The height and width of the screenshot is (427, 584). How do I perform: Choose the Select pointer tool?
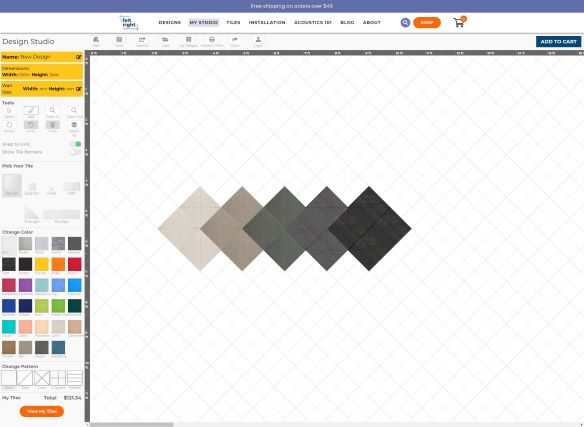coord(9,110)
